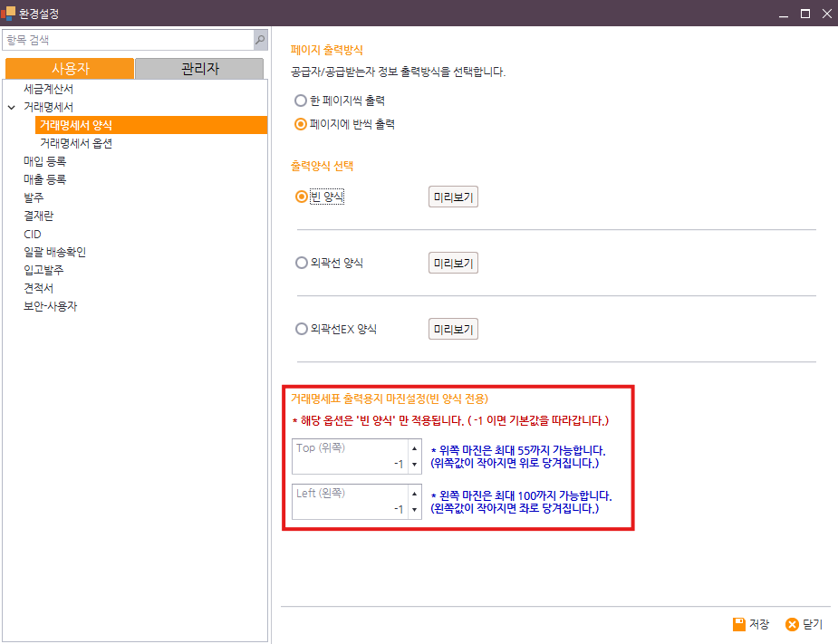
Task: Choose the 외곽선 양식 radio button
Action: (302, 263)
